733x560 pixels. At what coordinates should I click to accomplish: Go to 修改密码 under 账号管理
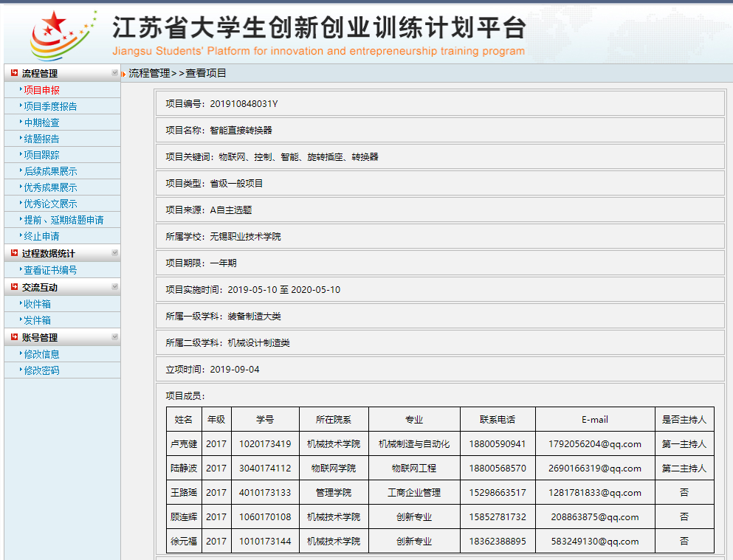click(x=41, y=370)
